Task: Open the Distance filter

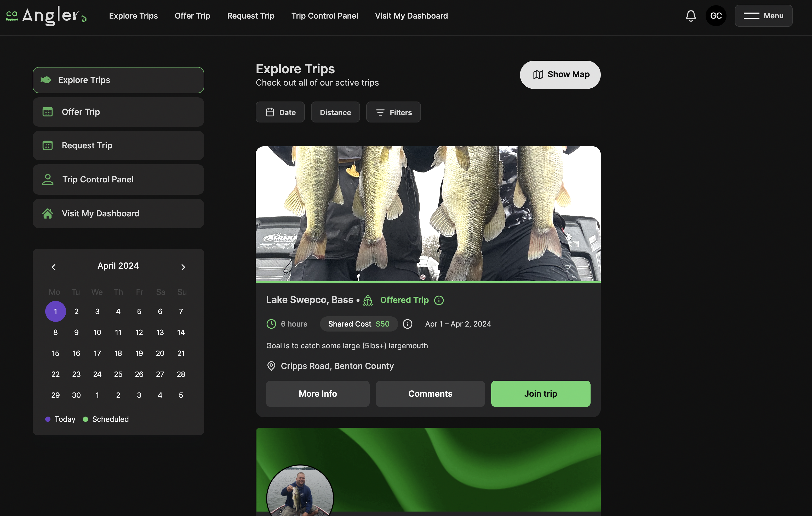Action: pyautogui.click(x=335, y=112)
